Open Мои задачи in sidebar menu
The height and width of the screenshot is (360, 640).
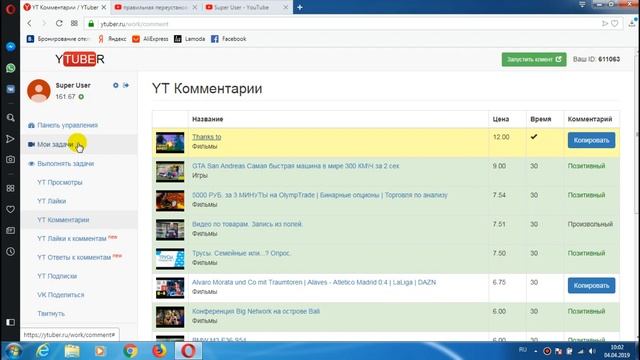point(55,144)
